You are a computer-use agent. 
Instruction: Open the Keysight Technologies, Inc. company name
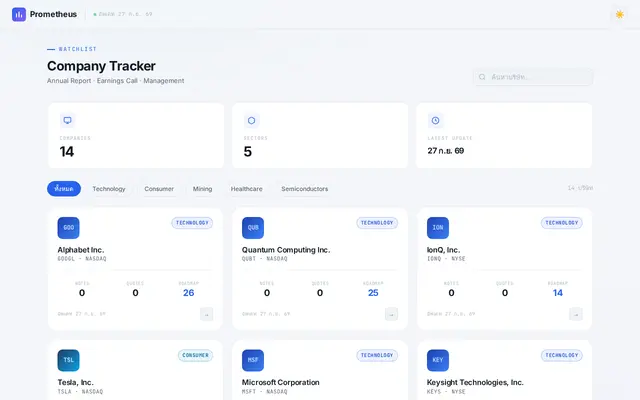click(x=475, y=382)
